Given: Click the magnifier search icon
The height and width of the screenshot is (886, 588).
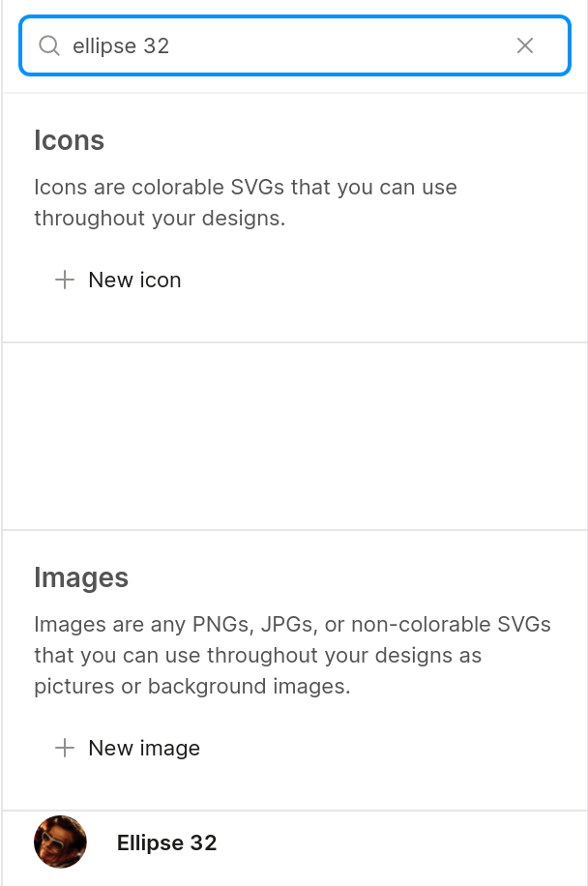Looking at the screenshot, I should click(x=49, y=45).
